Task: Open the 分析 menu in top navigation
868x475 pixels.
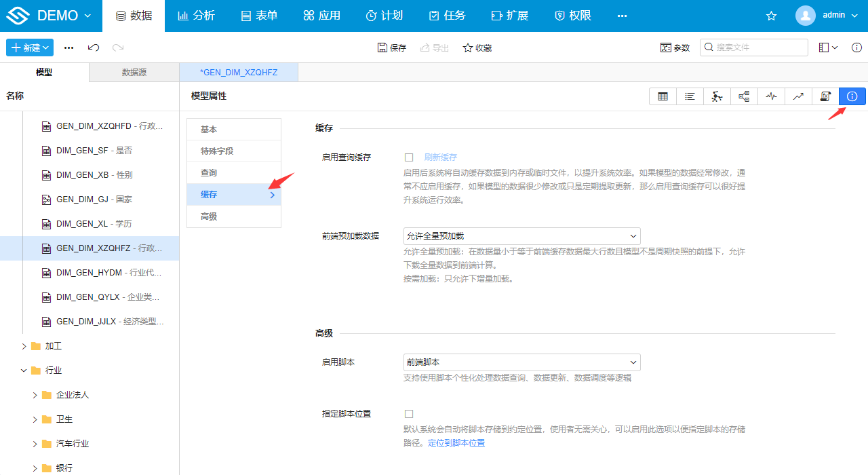Action: [196, 16]
